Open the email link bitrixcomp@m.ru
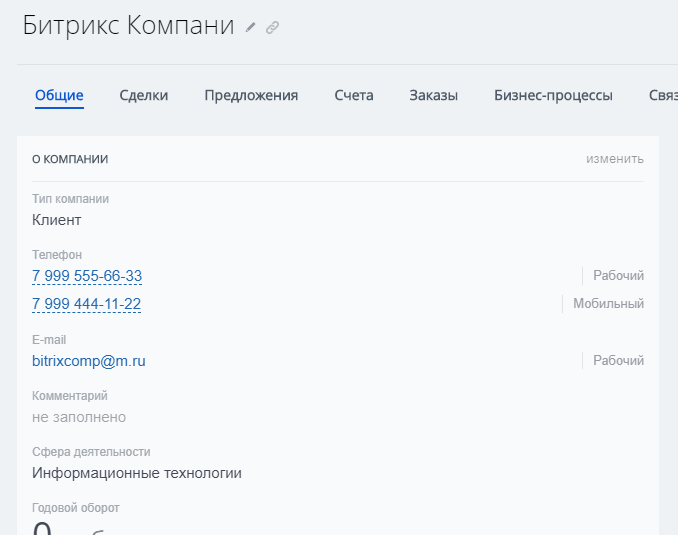The image size is (678, 535). pyautogui.click(x=89, y=361)
